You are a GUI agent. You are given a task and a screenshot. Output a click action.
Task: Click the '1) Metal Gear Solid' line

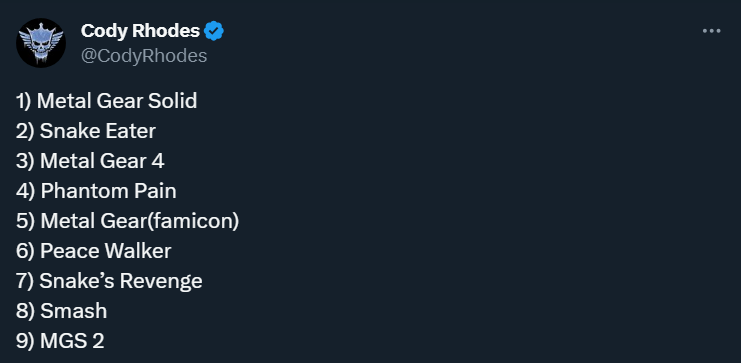[106, 101]
